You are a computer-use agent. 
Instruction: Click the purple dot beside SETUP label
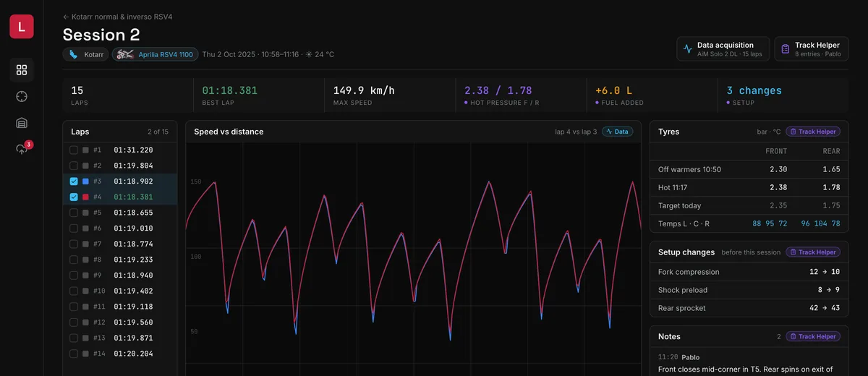728,103
